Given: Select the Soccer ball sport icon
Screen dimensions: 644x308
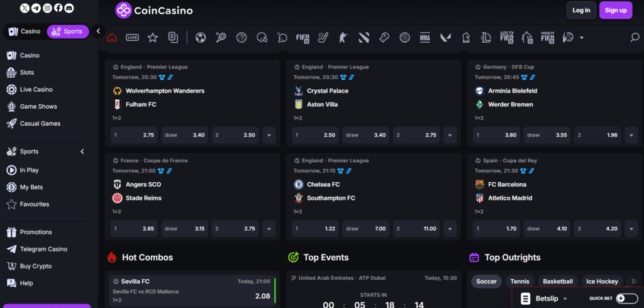Looking at the screenshot, I should tap(201, 38).
